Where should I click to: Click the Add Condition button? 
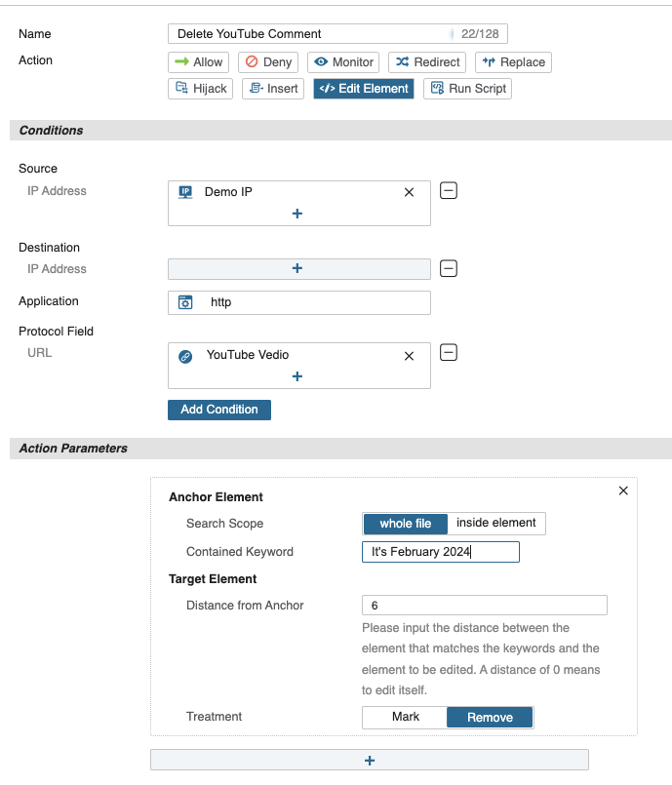(x=219, y=410)
